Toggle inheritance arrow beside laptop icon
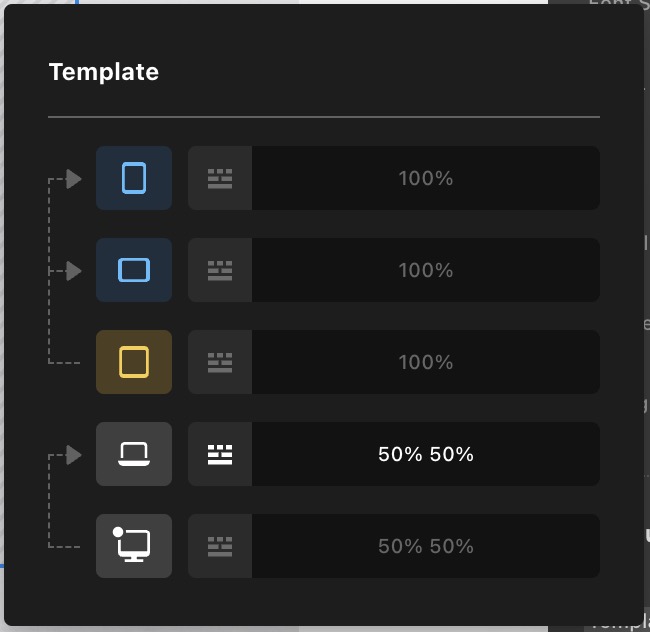This screenshot has height=632, width=650. coord(73,455)
